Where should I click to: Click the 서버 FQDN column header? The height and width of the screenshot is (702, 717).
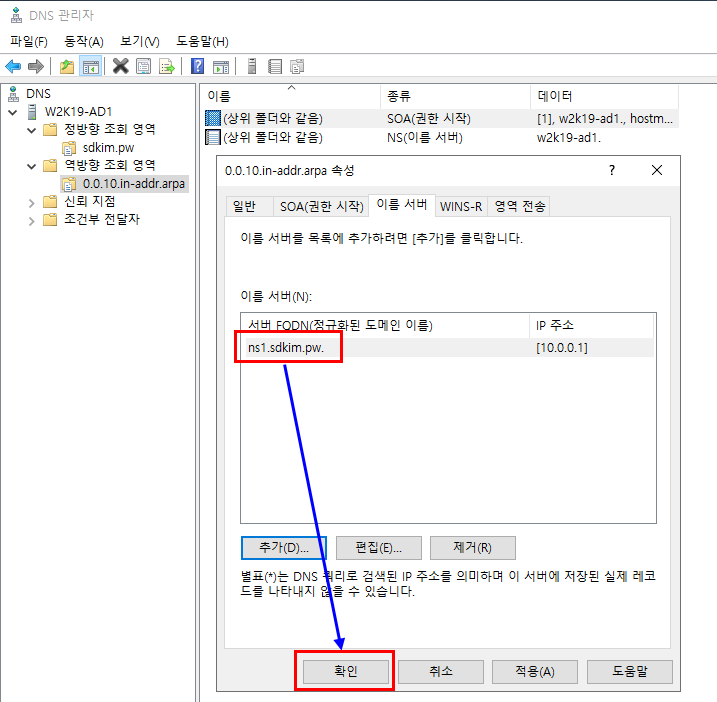coord(385,325)
